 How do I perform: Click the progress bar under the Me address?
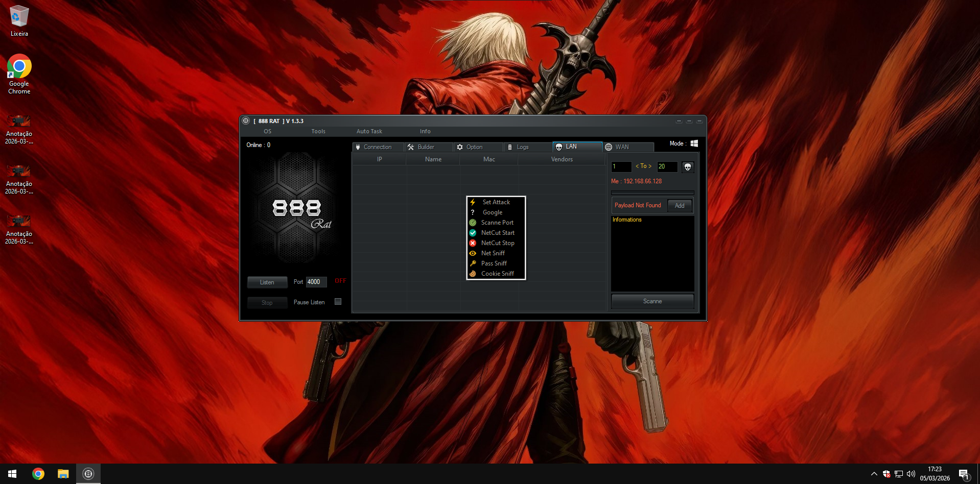[x=652, y=192]
